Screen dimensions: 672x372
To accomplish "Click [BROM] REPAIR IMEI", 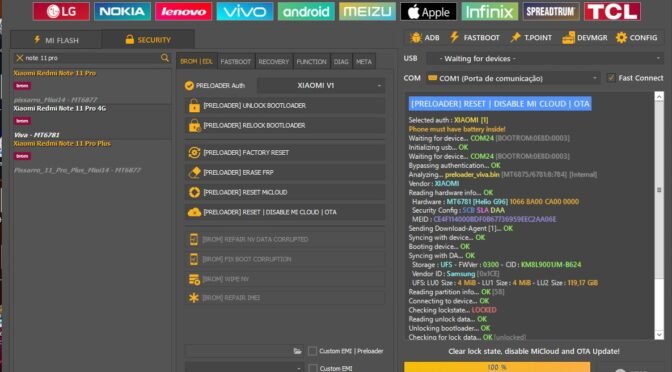I will (x=285, y=298).
